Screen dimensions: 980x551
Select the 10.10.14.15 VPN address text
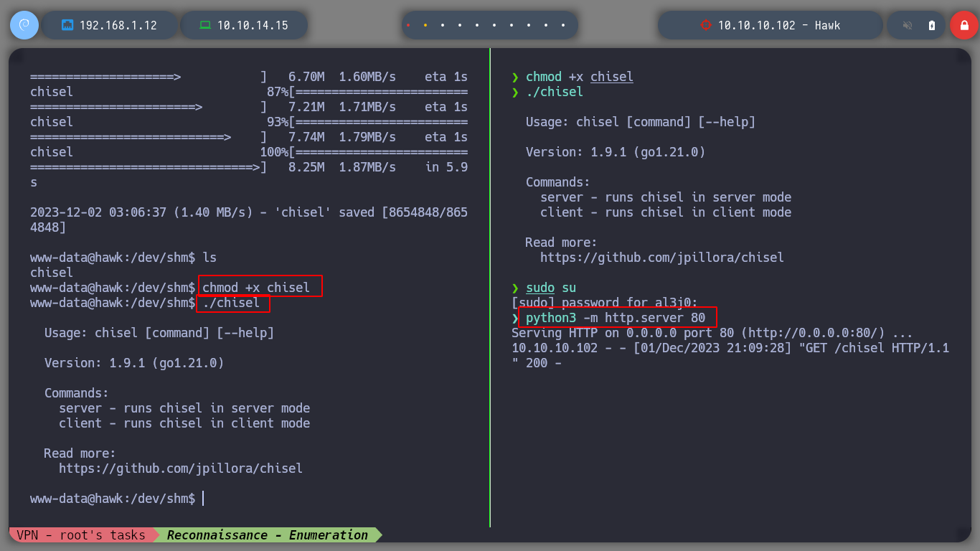coord(253,25)
